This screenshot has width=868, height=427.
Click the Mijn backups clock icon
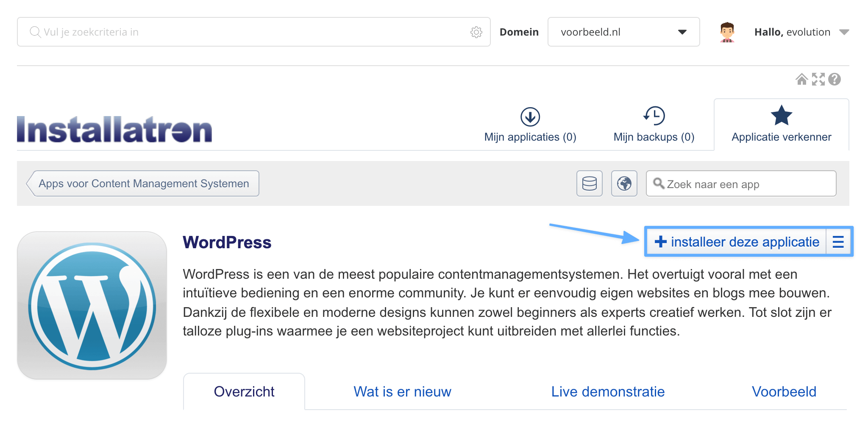[x=654, y=116]
